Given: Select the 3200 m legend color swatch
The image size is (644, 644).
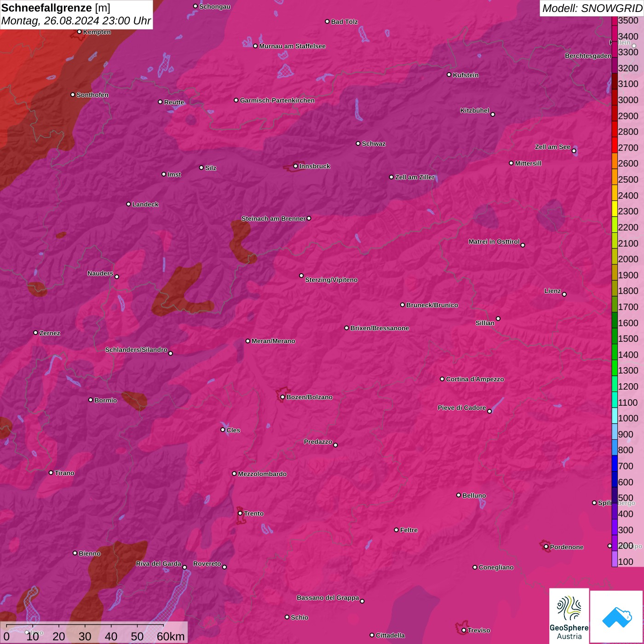Looking at the screenshot, I should (x=615, y=65).
